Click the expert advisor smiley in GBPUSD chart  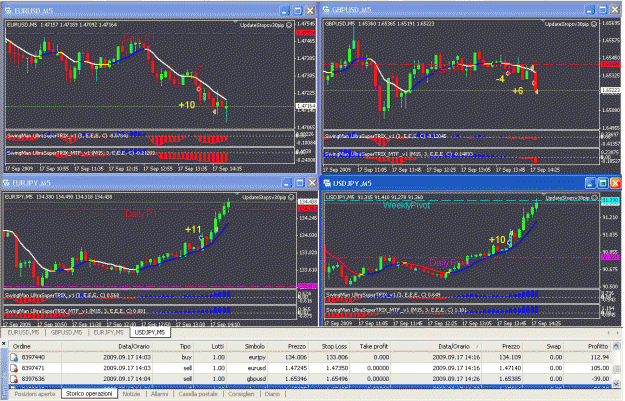coord(594,24)
